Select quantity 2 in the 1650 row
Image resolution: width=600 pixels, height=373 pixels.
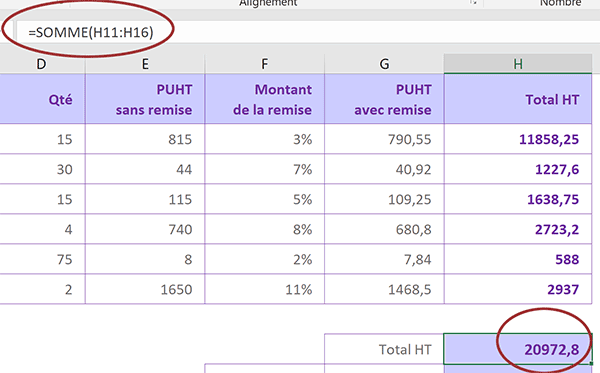[x=42, y=289]
